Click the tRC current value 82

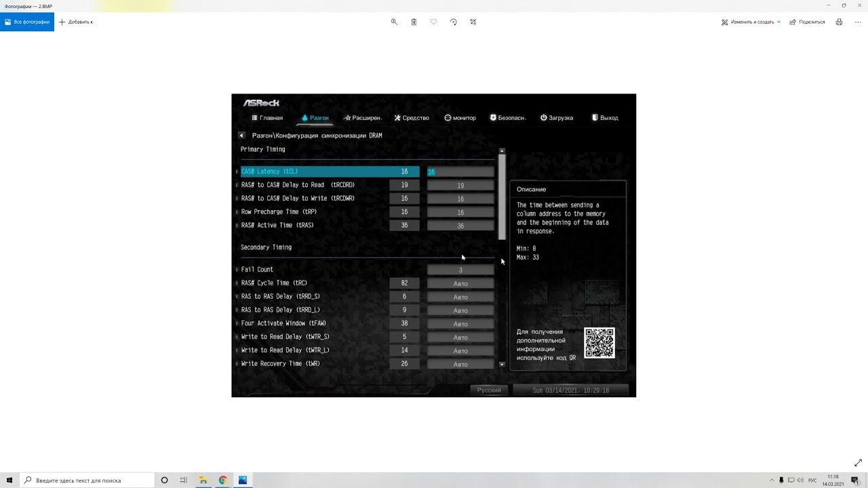[404, 283]
